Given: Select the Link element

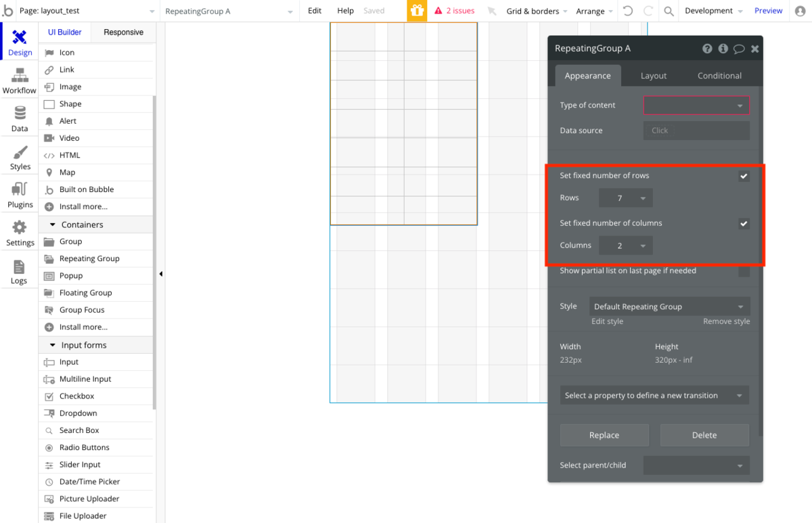Looking at the screenshot, I should pos(97,70).
